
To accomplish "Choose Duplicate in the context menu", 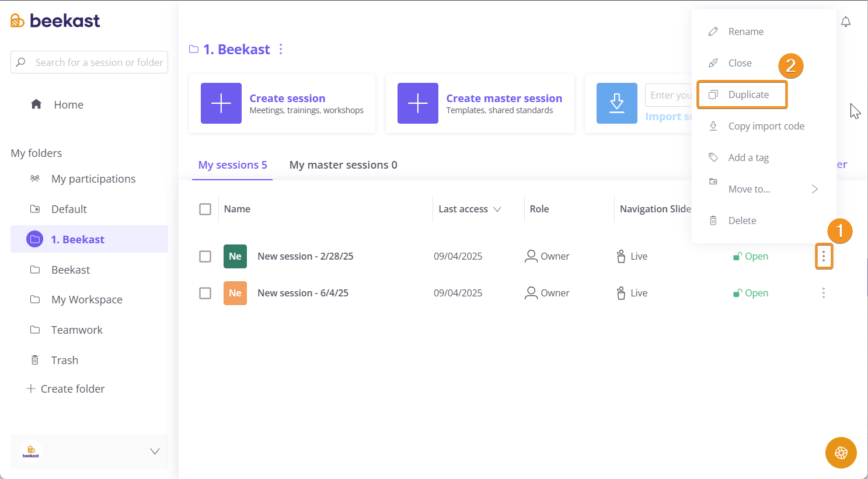I will (x=742, y=95).
